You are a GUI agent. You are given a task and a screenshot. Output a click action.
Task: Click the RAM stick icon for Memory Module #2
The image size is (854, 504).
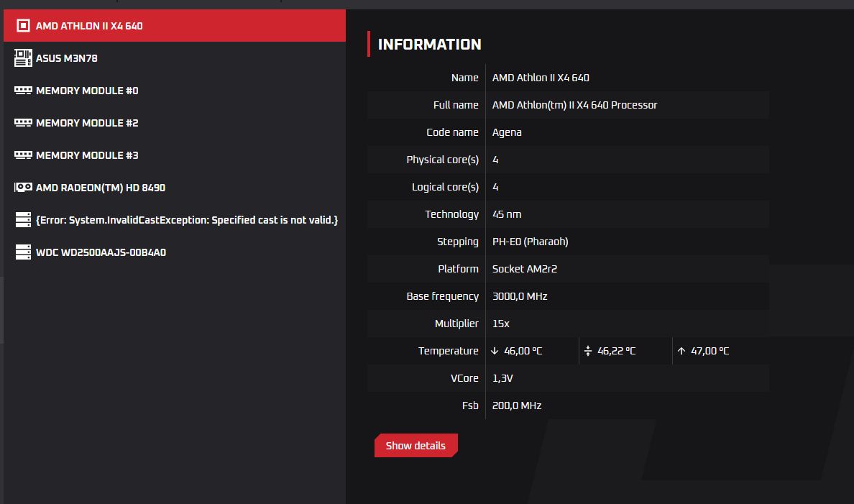coord(23,123)
